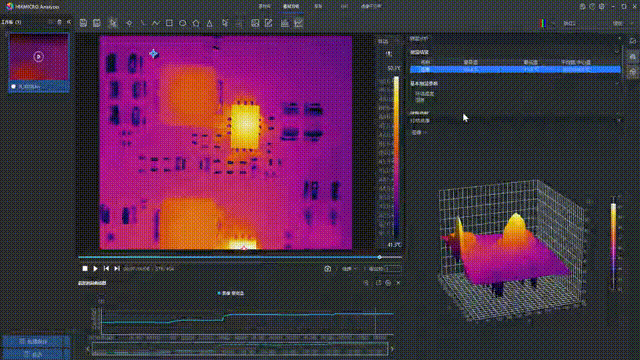The height and width of the screenshot is (360, 640).
Task: Collapse the file list panel arrow
Action: (69, 22)
